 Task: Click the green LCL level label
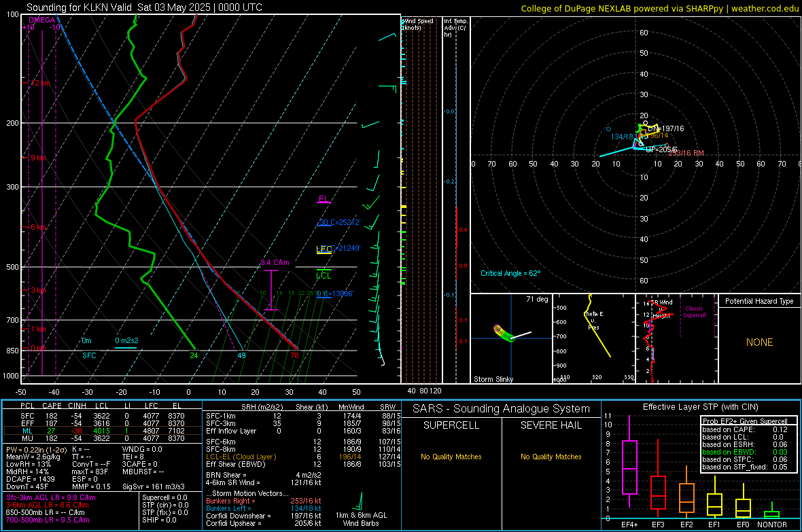324,276
